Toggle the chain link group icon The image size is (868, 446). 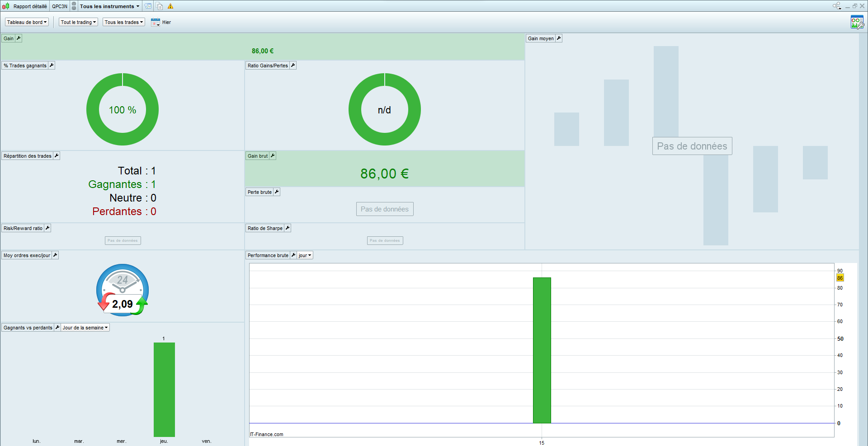(x=74, y=6)
